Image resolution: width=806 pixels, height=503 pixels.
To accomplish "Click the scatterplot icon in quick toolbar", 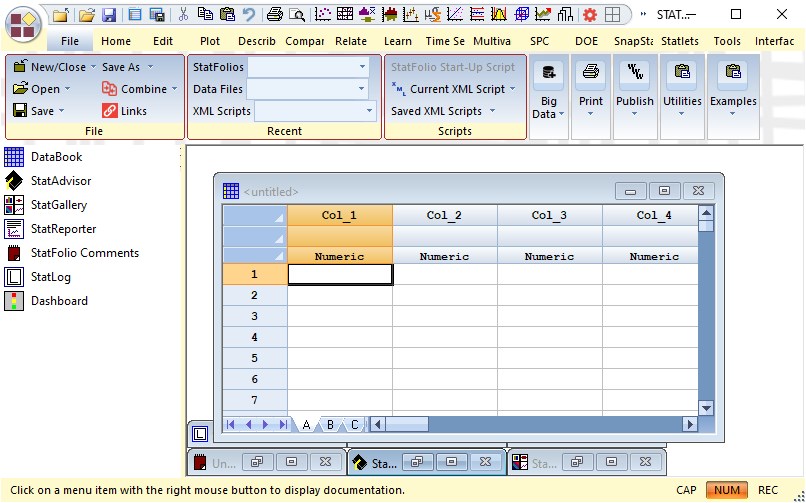I will point(323,14).
